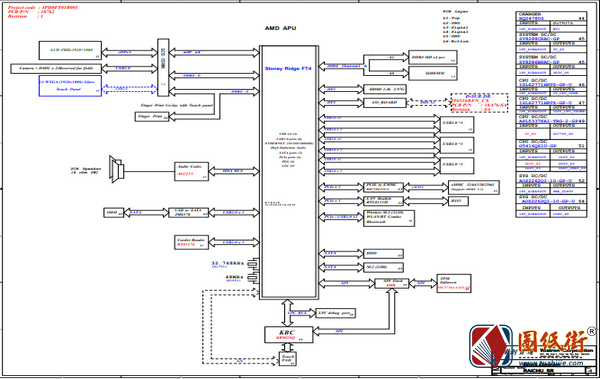Select the SODIMM memory block
This screenshot has height=379, width=600.
coord(433,73)
